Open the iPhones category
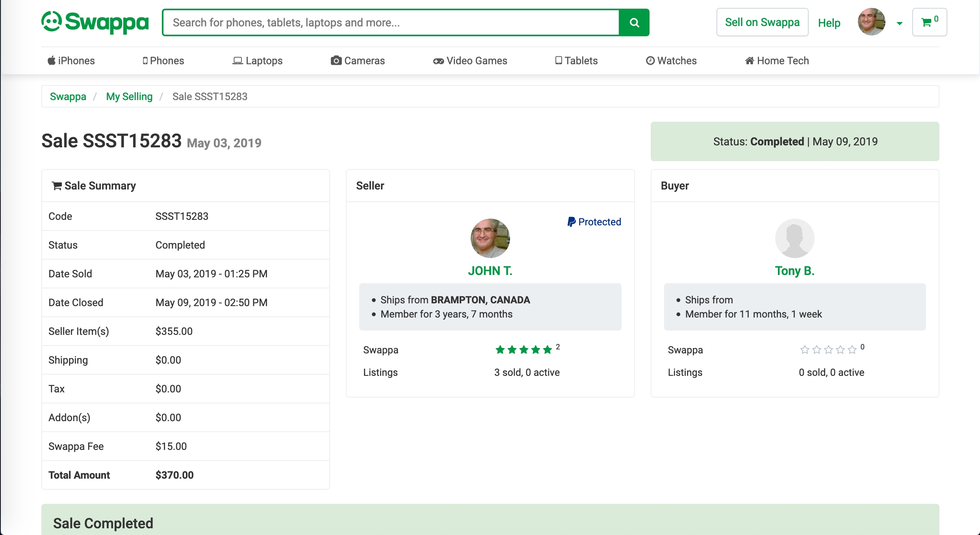This screenshot has width=980, height=535. point(71,61)
